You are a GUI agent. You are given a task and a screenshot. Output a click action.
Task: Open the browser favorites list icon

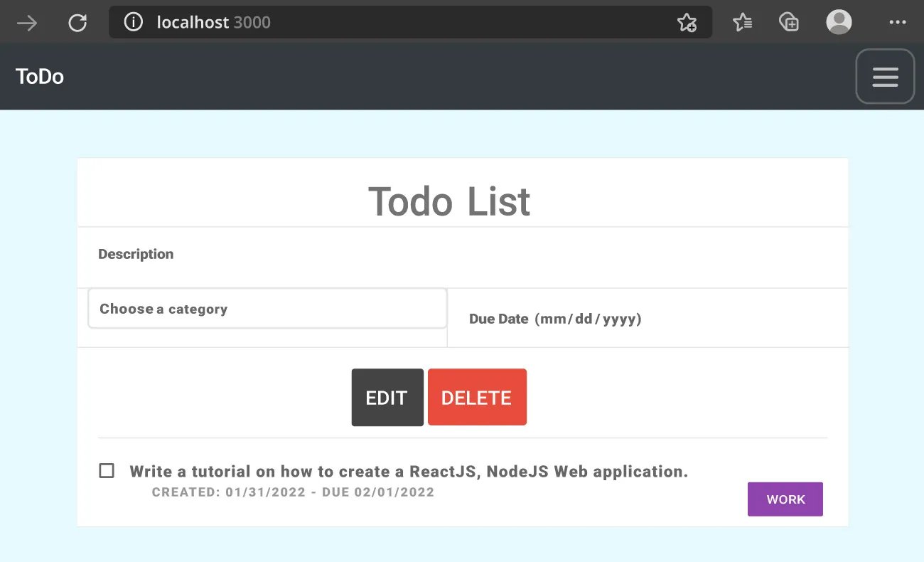click(742, 22)
